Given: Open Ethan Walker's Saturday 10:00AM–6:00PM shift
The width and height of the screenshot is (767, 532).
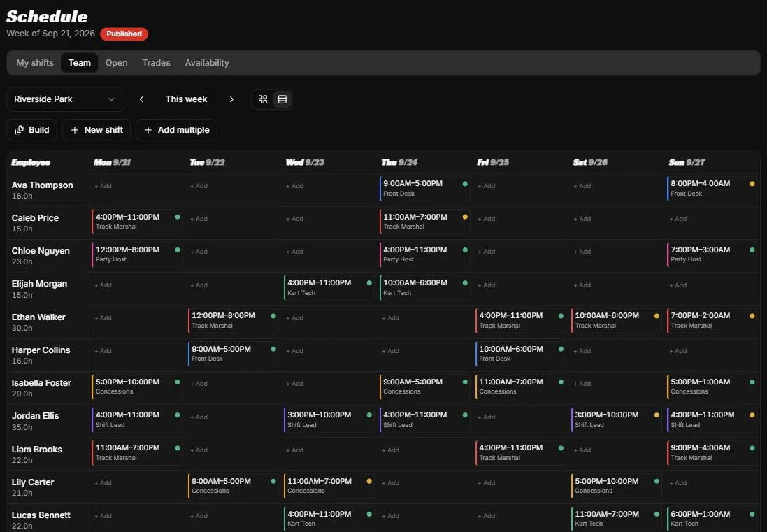Looking at the screenshot, I should [x=617, y=320].
